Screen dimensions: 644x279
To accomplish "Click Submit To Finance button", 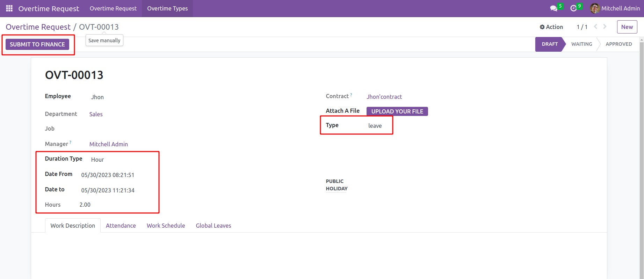I will point(37,44).
